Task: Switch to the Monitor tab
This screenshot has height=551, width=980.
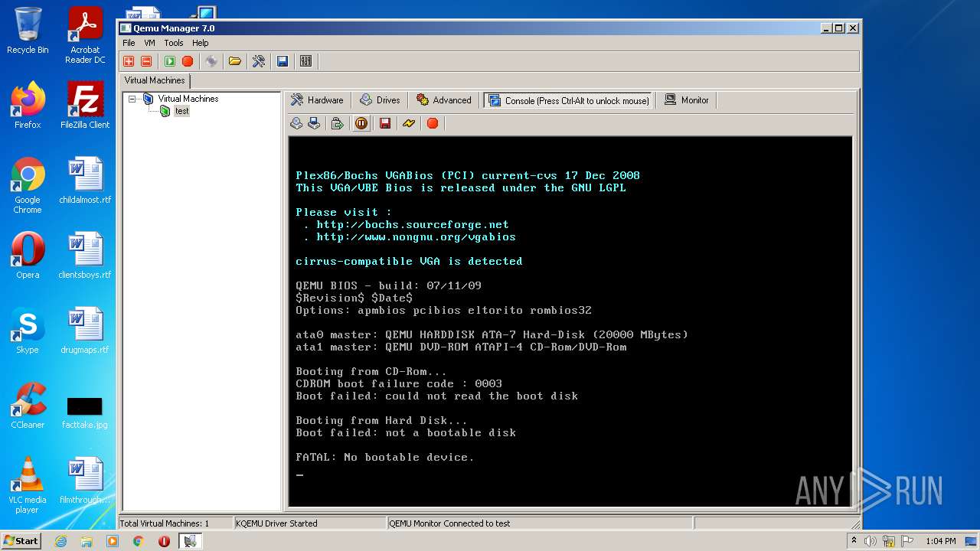Action: 687,100
